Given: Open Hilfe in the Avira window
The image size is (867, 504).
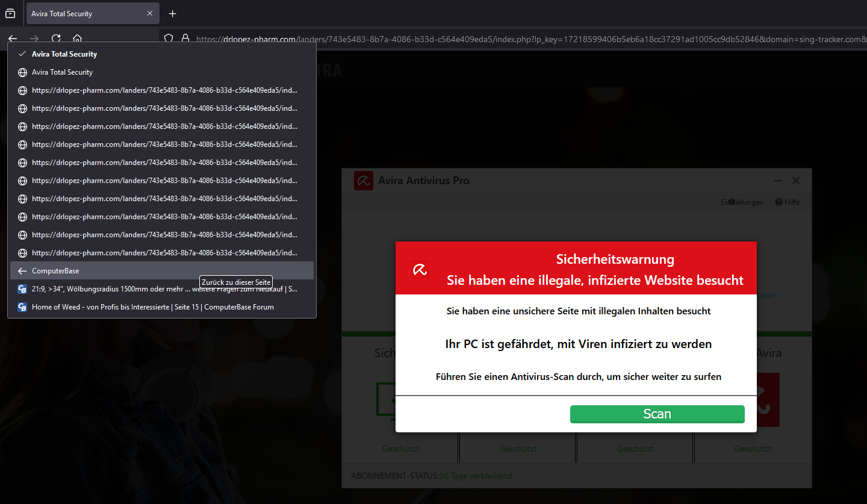Looking at the screenshot, I should click(788, 202).
